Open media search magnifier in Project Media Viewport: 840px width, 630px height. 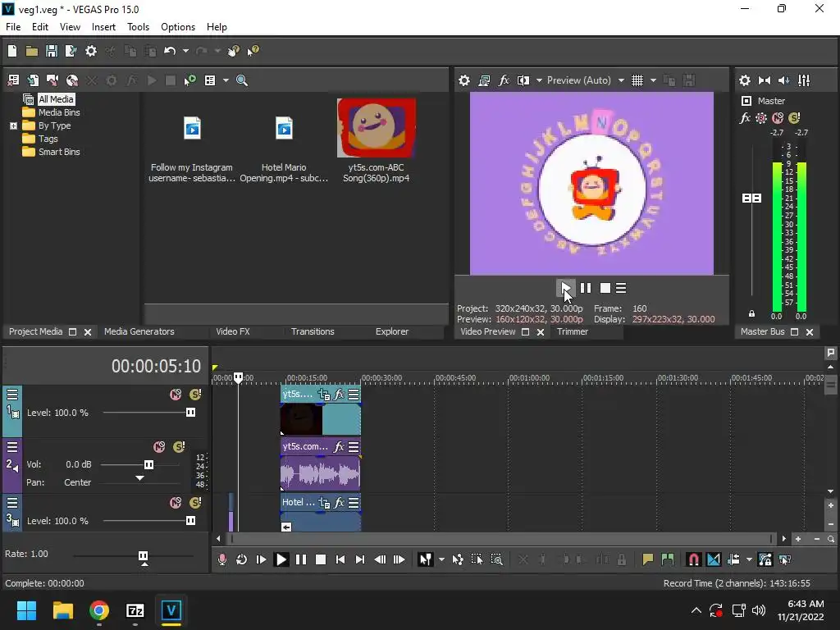[242, 80]
